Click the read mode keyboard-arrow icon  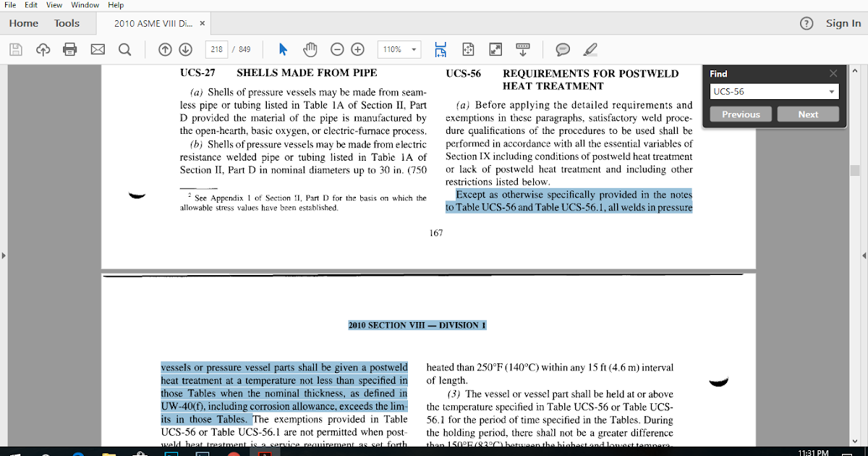[x=523, y=49]
